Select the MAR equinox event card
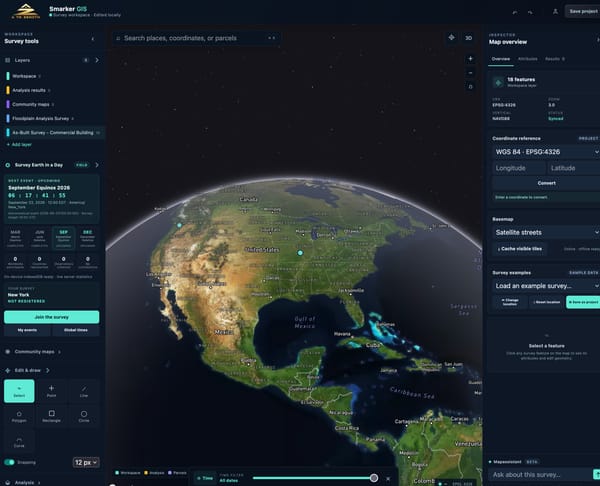Screen dimensions: 600x486 [15, 238]
